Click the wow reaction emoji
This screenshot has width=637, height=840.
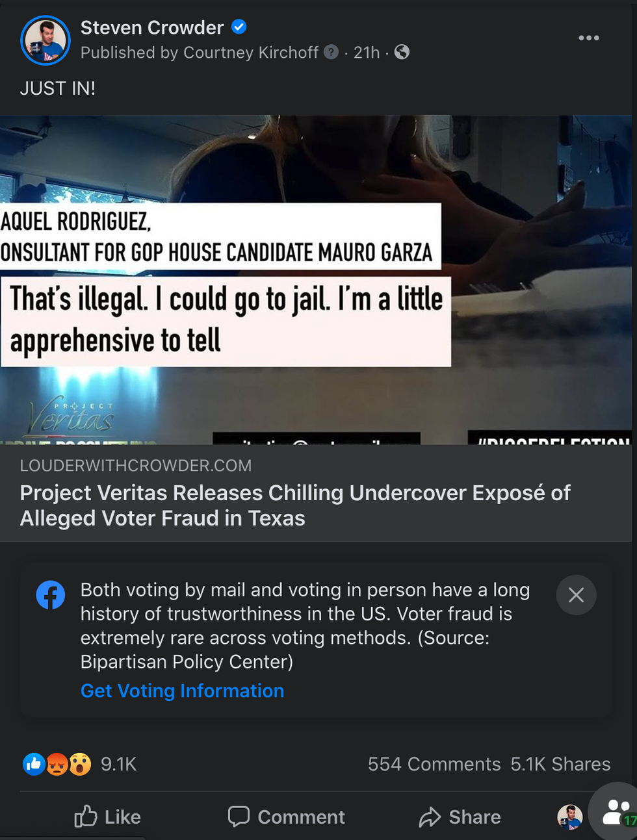pyautogui.click(x=80, y=764)
